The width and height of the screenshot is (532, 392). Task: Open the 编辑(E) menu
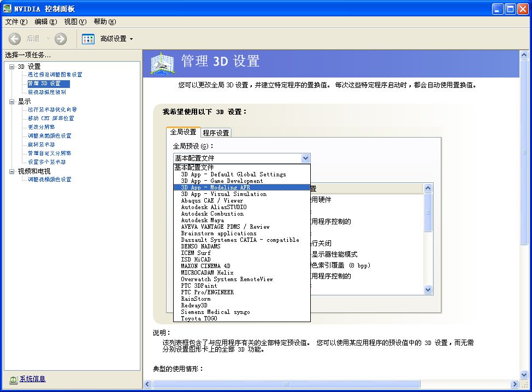[46, 22]
